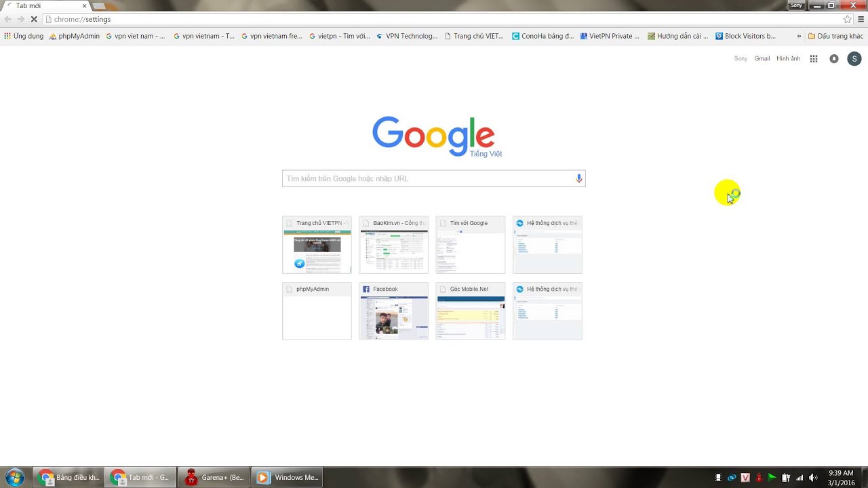Expand the bookmarks overflow chevron
Image resolution: width=868 pixels, height=488 pixels.
pos(799,36)
